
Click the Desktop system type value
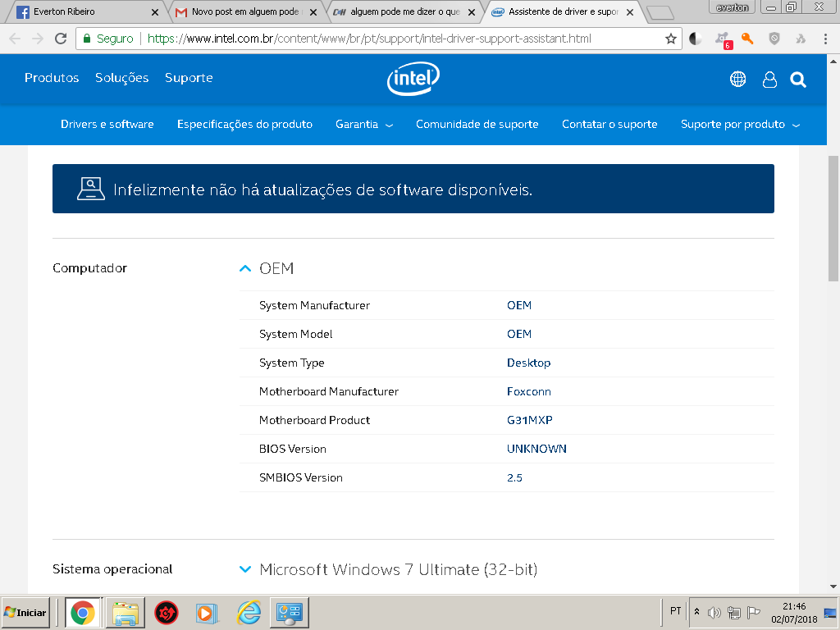click(x=528, y=363)
